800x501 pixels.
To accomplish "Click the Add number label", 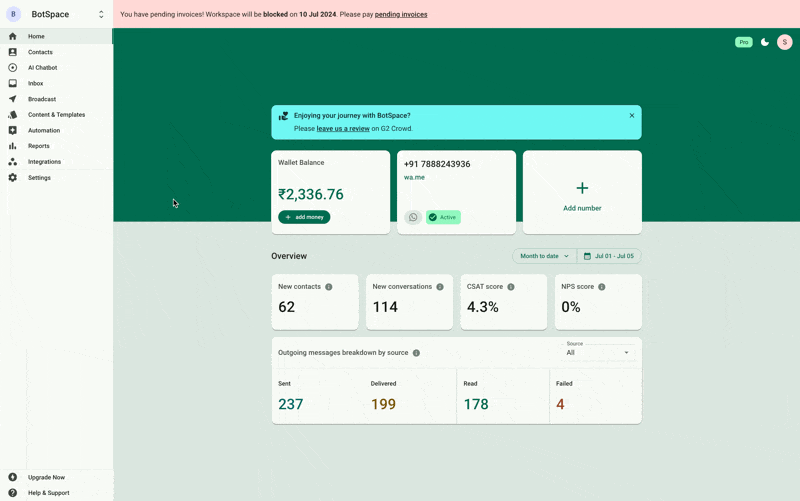I will click(x=582, y=208).
